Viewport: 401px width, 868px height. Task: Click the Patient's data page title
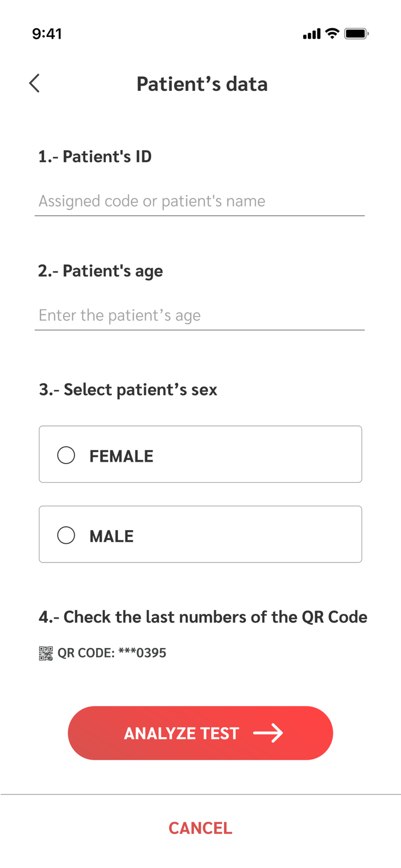pyautogui.click(x=202, y=84)
